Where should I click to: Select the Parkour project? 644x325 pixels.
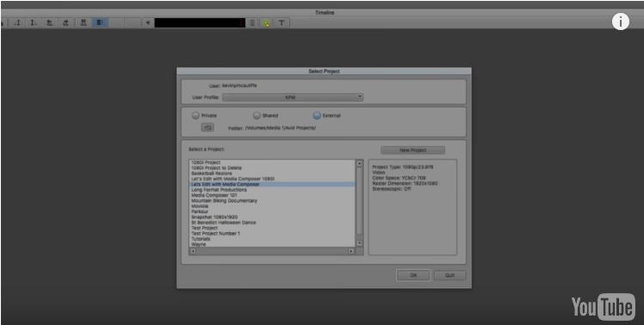(x=199, y=212)
